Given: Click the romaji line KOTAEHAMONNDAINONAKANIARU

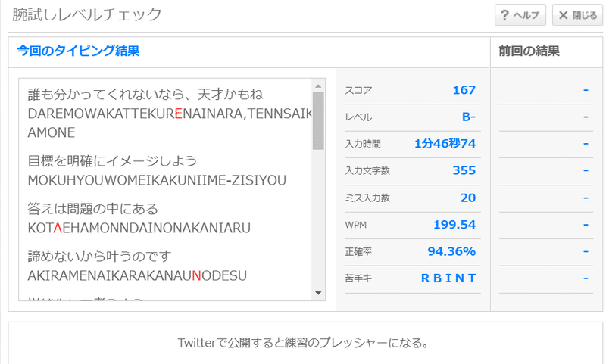Looking at the screenshot, I should [139, 228].
